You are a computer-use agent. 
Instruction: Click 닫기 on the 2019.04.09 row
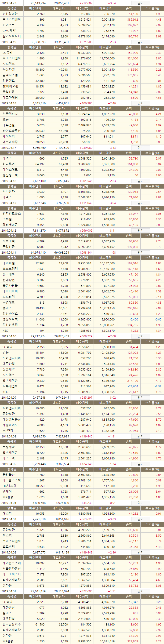pos(141,397)
